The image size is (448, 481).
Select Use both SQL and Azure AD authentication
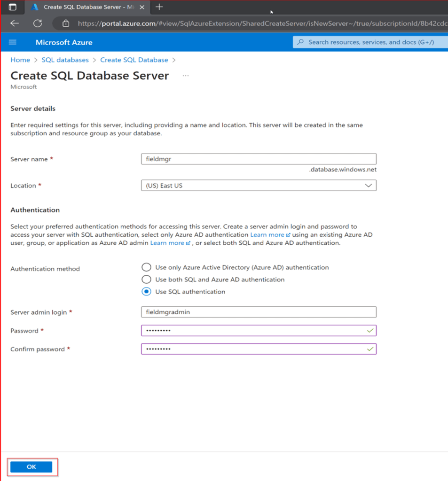click(x=146, y=279)
